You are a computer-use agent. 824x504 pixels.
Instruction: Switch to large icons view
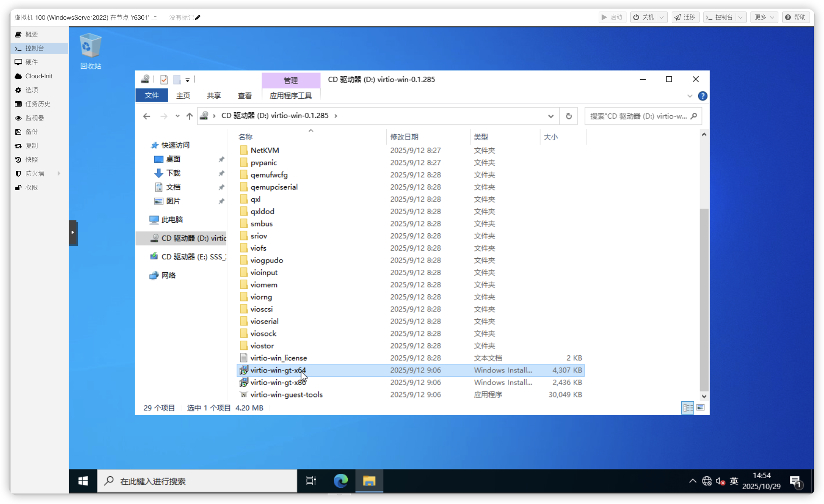click(701, 408)
